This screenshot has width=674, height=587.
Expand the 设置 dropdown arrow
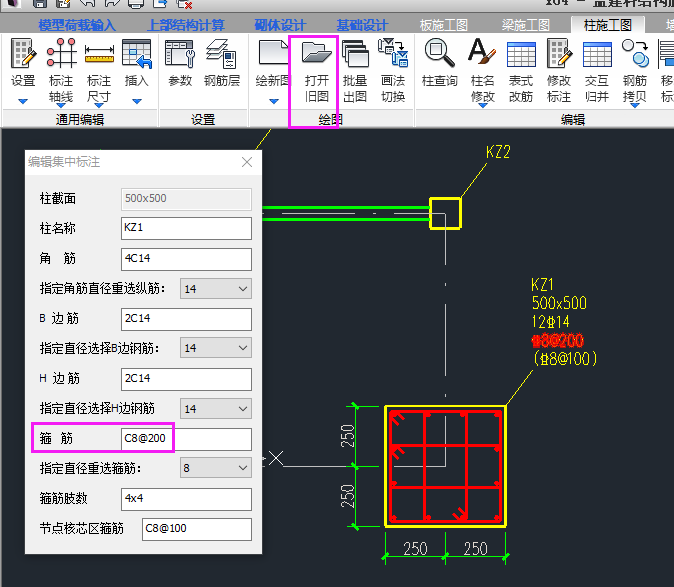(x=23, y=101)
